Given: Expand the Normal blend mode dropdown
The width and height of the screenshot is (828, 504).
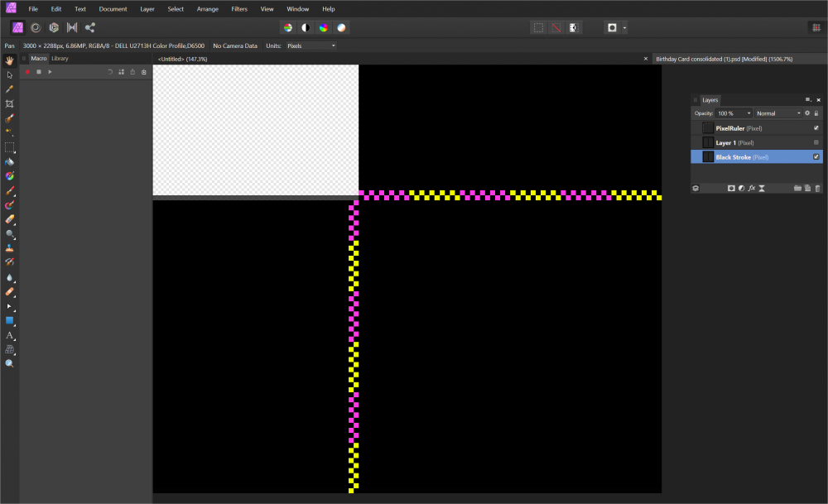Looking at the screenshot, I should (x=777, y=113).
